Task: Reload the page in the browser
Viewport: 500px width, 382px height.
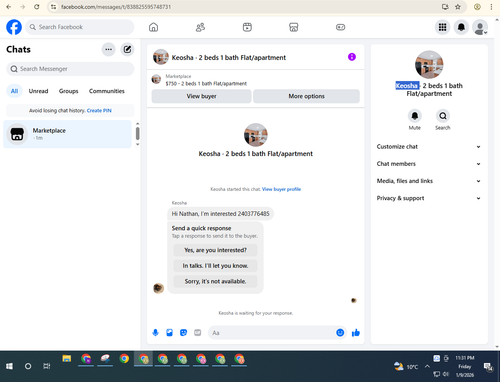Action: (x=37, y=7)
